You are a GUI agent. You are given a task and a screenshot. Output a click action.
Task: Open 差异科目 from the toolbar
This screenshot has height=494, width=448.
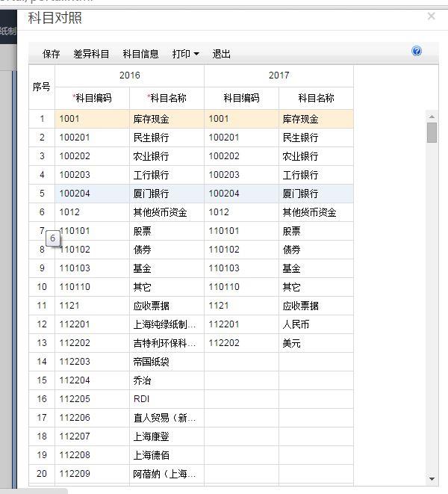pyautogui.click(x=91, y=54)
